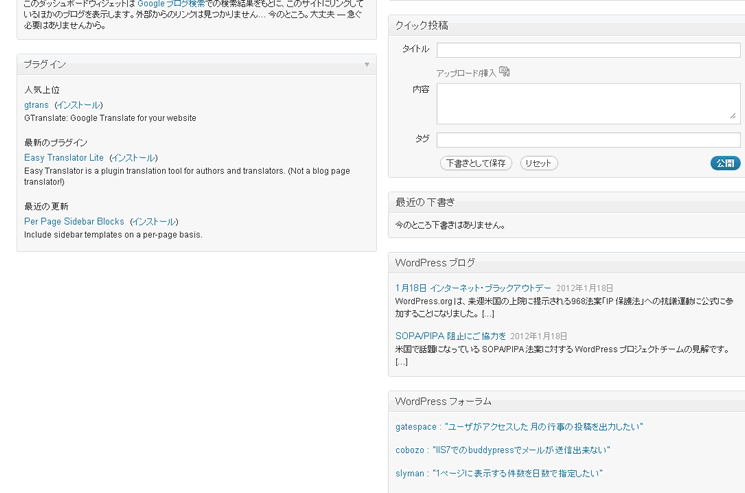Open the Google ブログ検索 link
Image resolution: width=745 pixels, height=493 pixels.
pos(171,4)
